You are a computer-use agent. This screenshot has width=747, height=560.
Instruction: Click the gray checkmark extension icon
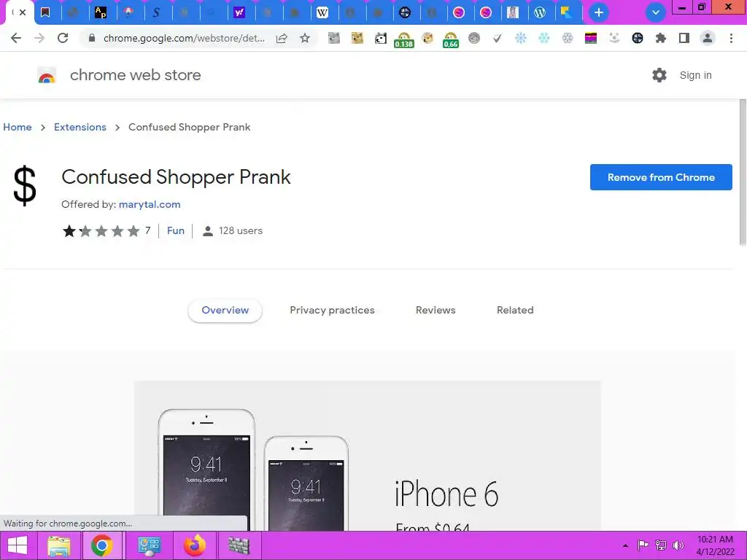(497, 38)
